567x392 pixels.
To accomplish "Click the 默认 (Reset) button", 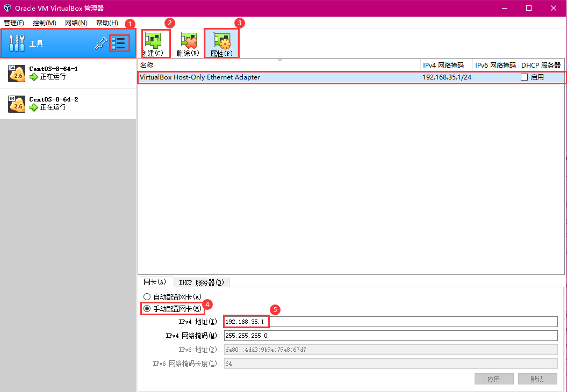I will (537, 379).
